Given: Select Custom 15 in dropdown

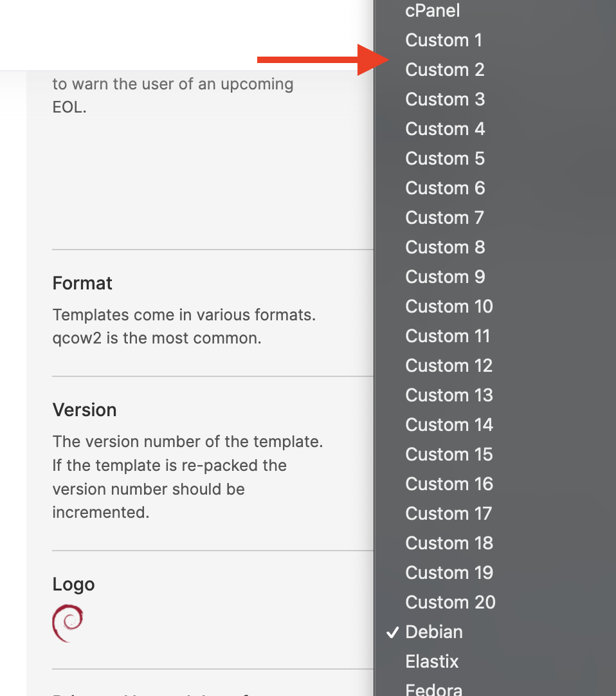Looking at the screenshot, I should (x=495, y=455).
